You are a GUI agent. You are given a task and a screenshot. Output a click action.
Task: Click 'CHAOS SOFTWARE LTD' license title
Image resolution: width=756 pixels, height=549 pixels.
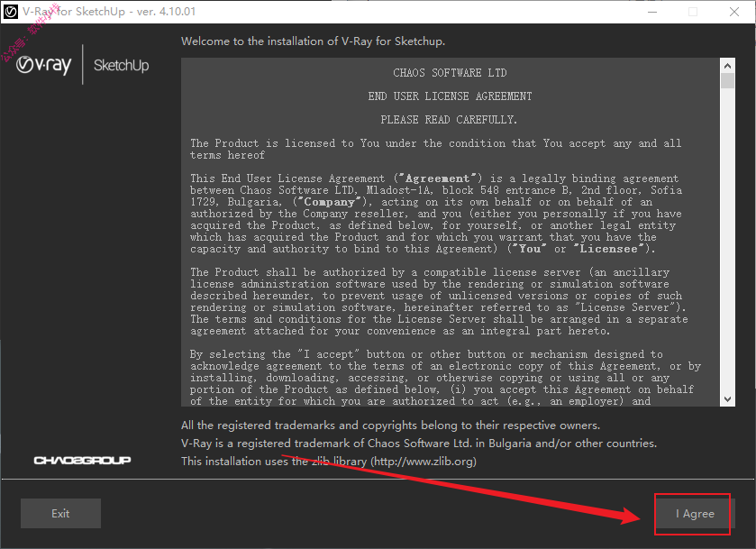pyautogui.click(x=450, y=73)
